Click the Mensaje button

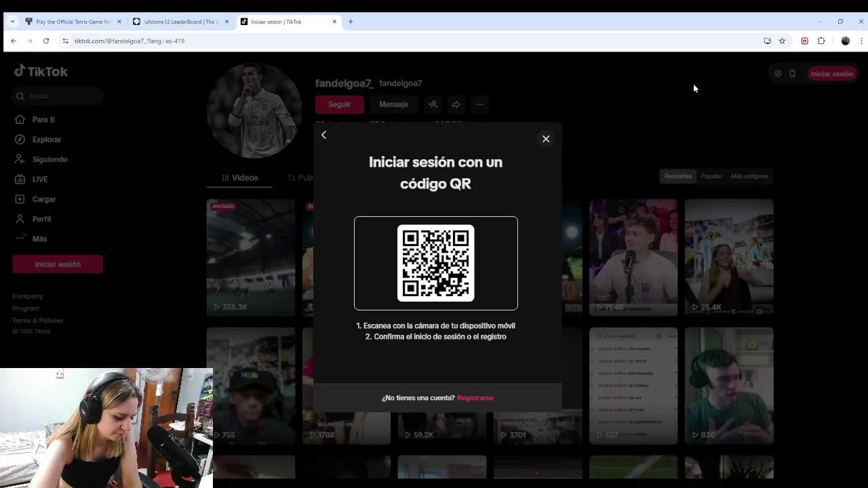[x=393, y=104]
